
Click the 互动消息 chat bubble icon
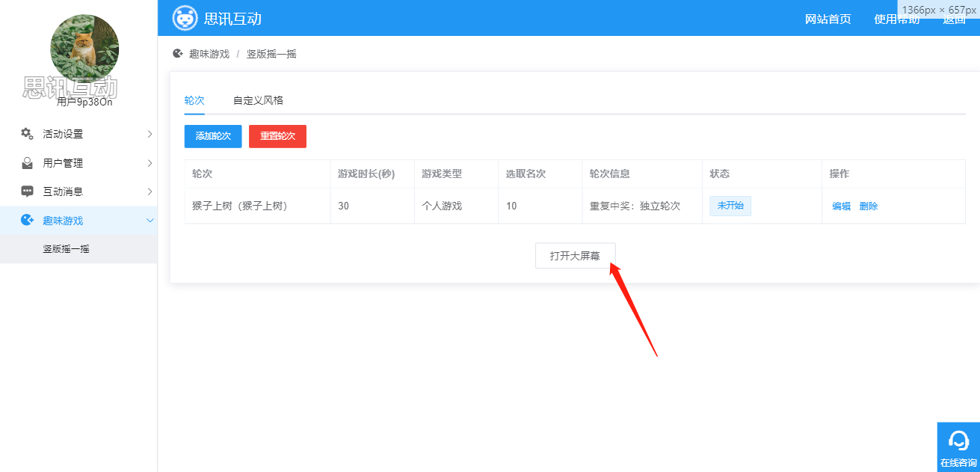click(27, 191)
